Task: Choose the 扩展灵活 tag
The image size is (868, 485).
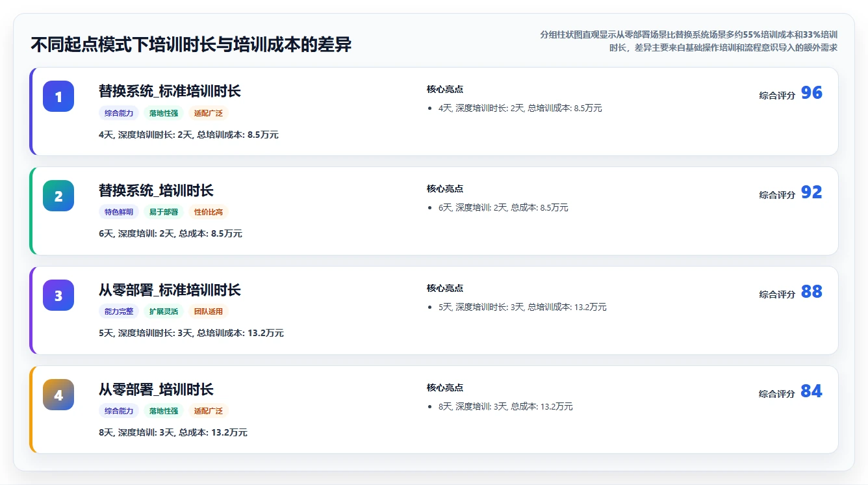Action: [x=164, y=312]
